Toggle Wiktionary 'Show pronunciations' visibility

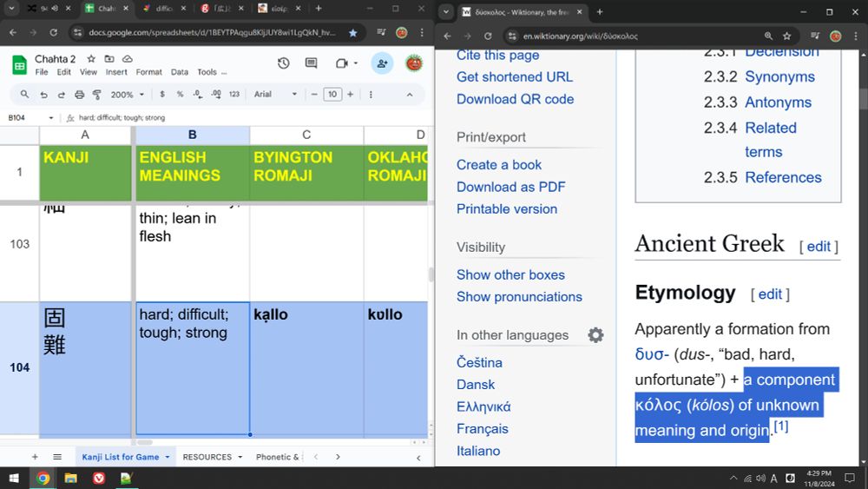point(519,296)
